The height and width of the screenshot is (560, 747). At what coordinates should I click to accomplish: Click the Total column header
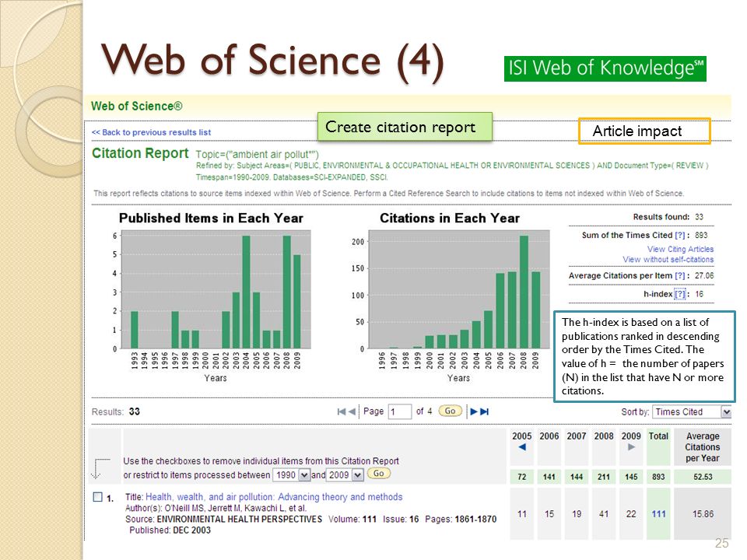(658, 436)
